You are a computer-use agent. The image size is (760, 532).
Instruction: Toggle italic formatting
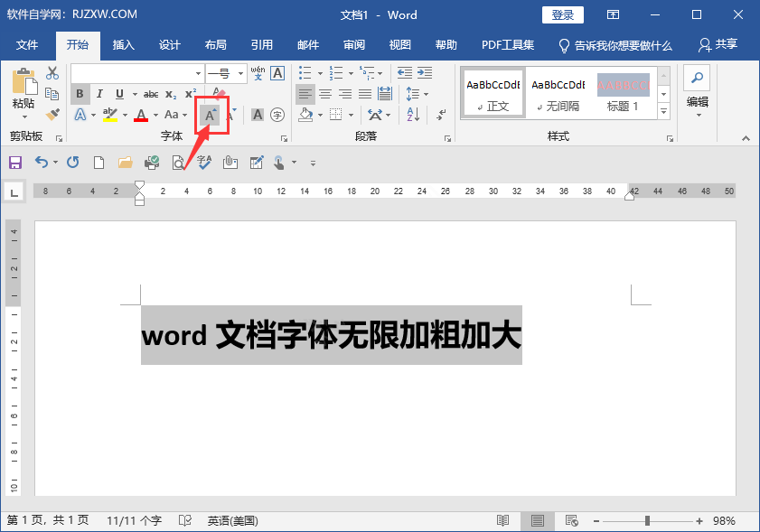(101, 94)
